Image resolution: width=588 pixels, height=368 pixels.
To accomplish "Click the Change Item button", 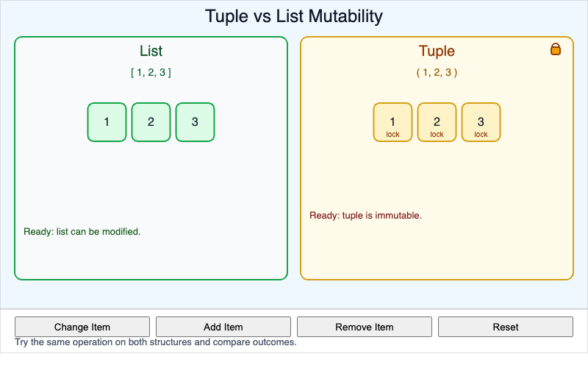I will pyautogui.click(x=82, y=327).
